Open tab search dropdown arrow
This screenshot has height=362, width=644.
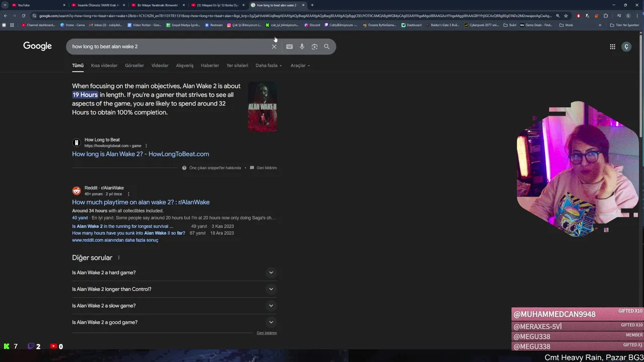coord(5,5)
